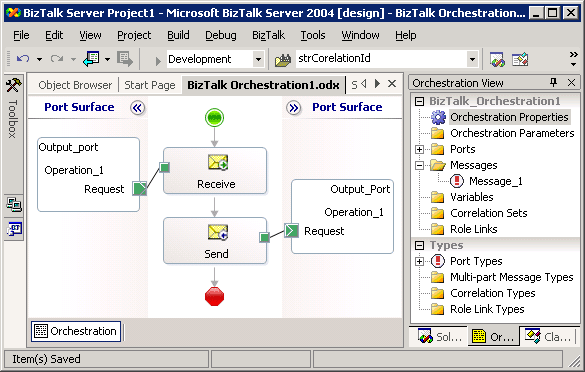This screenshot has height=372, width=585.
Task: Expand the Ports tree node
Action: (x=420, y=149)
